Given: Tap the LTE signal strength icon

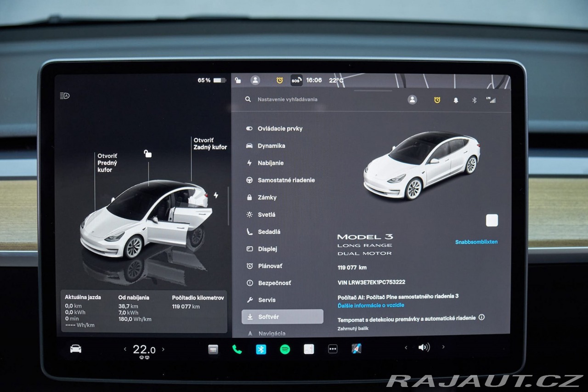Looking at the screenshot, I should [x=491, y=100].
